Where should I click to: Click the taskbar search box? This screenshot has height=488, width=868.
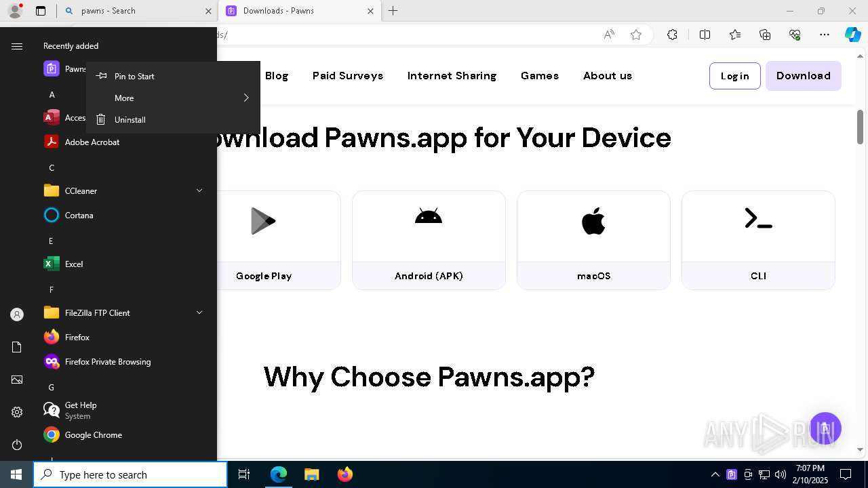tap(130, 474)
